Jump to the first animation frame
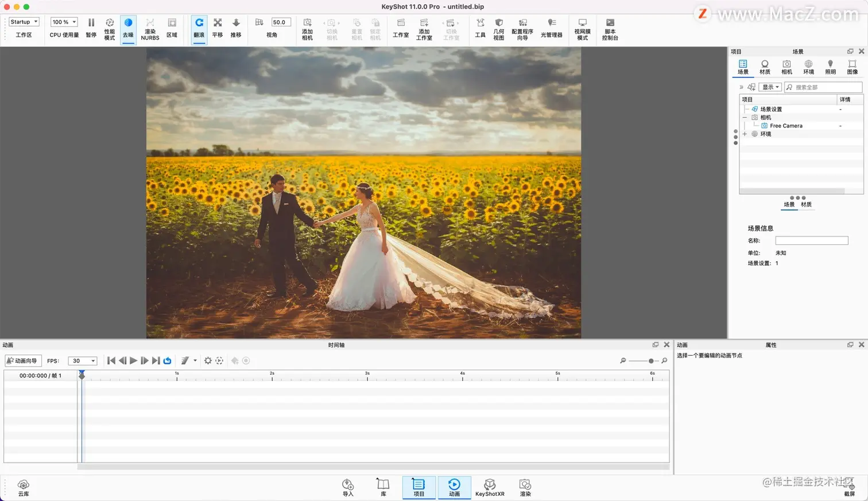This screenshot has height=501, width=868. (x=111, y=361)
